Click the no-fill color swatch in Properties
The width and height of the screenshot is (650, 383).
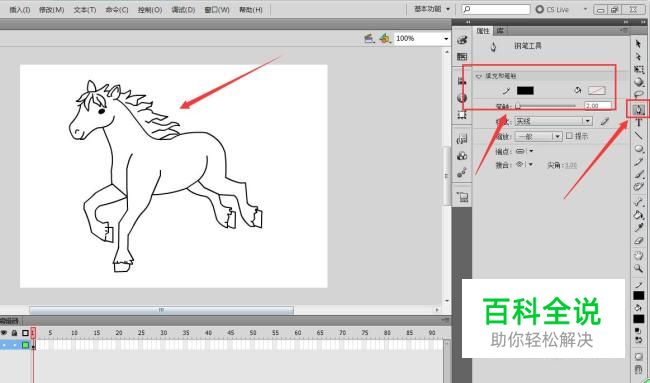[597, 90]
